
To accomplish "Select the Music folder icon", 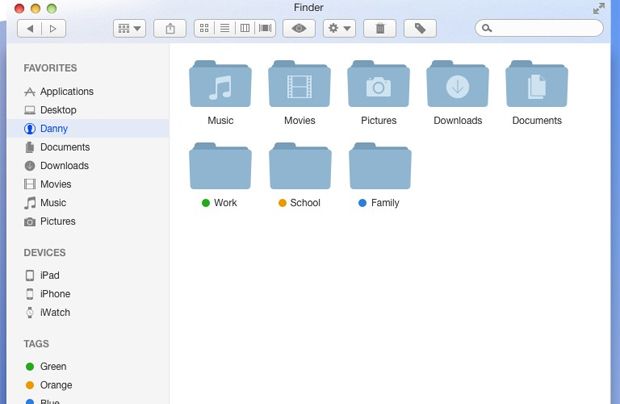I will tap(220, 84).
